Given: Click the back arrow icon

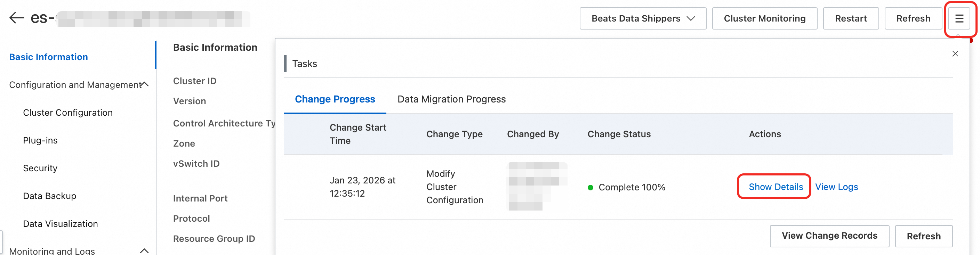Looking at the screenshot, I should tap(16, 18).
